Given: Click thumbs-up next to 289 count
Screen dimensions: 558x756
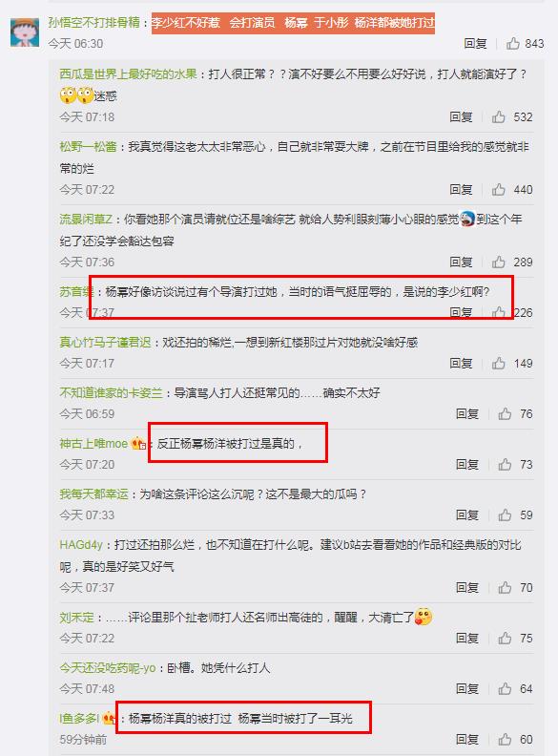Looking at the screenshot, I should [x=498, y=262].
